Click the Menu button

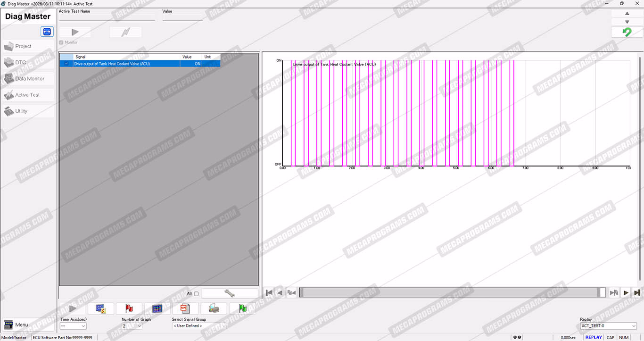[x=28, y=324]
